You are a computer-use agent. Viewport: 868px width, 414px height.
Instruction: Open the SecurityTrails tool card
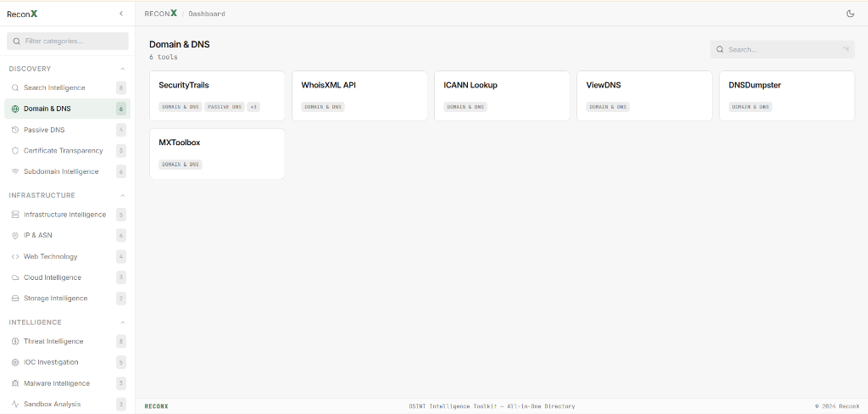coord(217,96)
